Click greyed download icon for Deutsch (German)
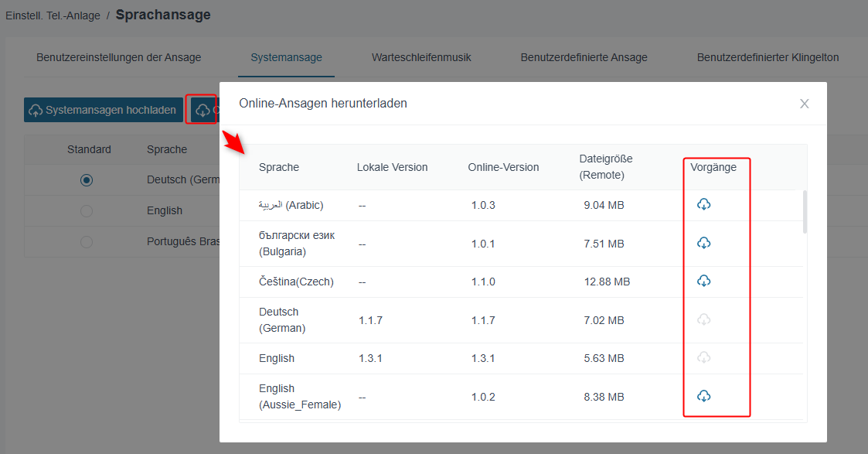 [x=703, y=319]
